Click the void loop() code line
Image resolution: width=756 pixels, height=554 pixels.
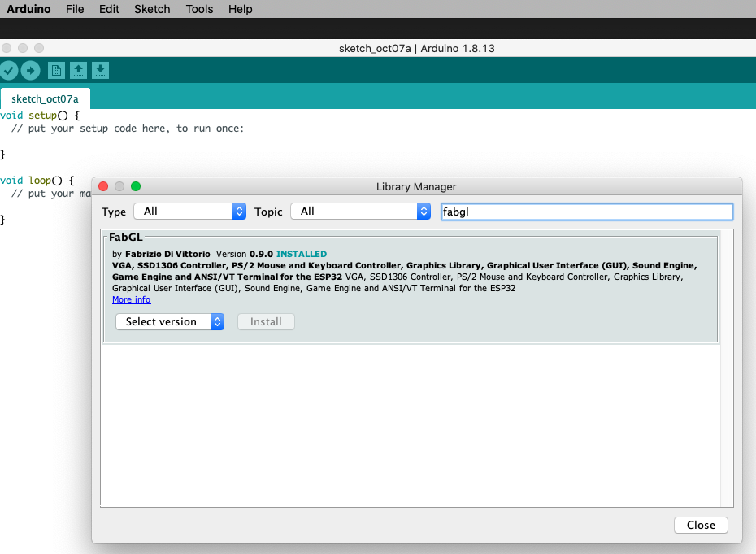(37, 181)
